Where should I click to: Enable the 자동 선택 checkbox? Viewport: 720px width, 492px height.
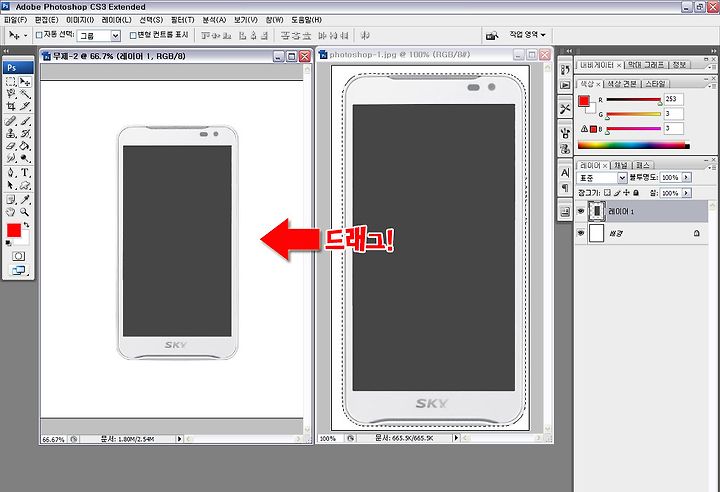pyautogui.click(x=39, y=35)
